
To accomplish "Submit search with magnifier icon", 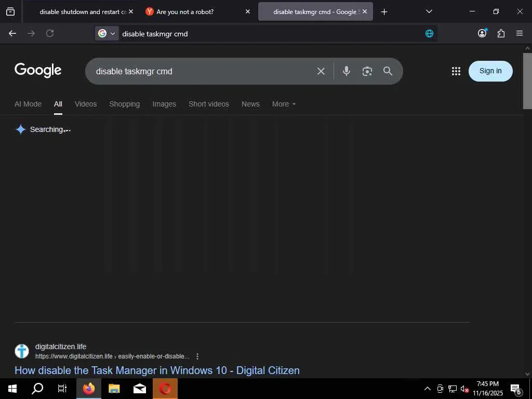I will (x=388, y=71).
